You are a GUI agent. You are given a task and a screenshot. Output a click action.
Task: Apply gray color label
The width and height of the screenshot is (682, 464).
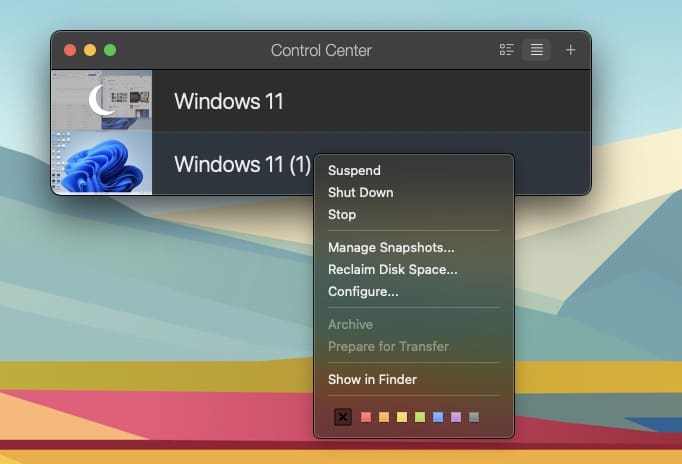point(474,417)
